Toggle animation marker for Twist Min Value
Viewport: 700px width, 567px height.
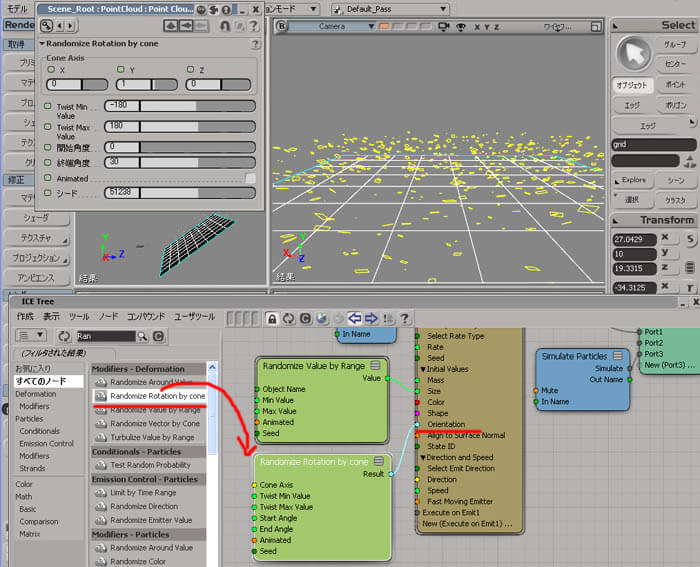[46, 106]
